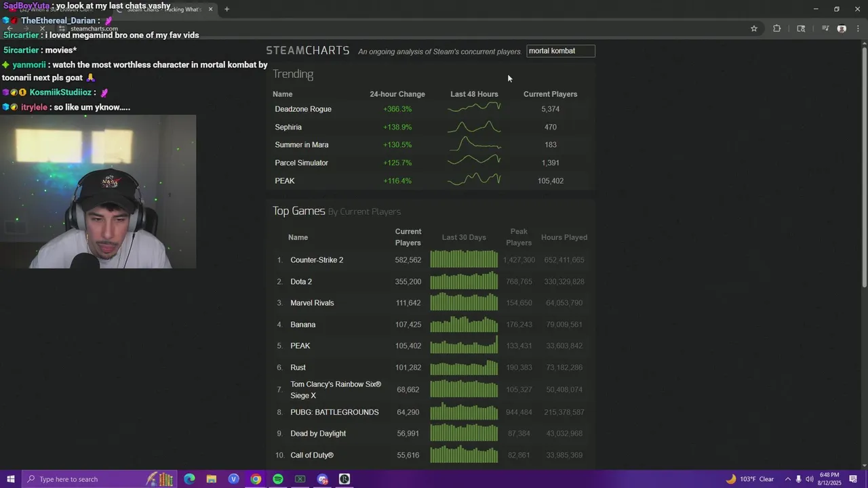Viewport: 868px width, 488px height.
Task: Open the media controls icon in Chrome toolbar
Action: click(825, 28)
